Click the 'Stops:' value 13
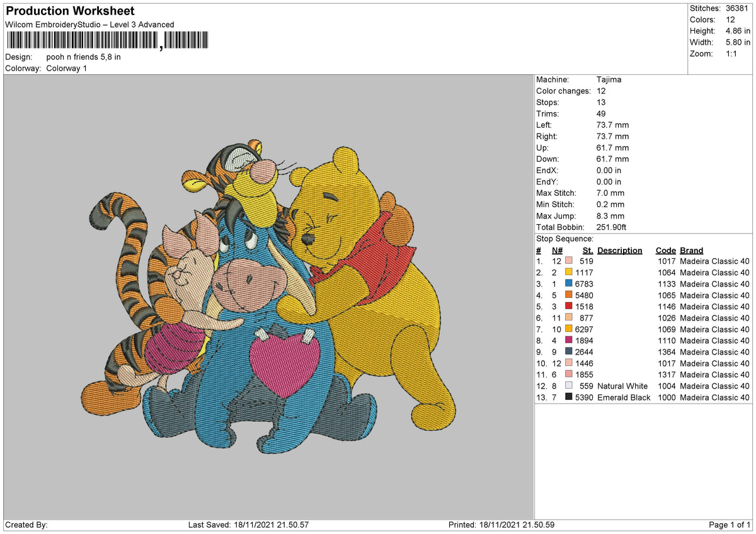Viewport: 756px width, 534px height. (601, 103)
